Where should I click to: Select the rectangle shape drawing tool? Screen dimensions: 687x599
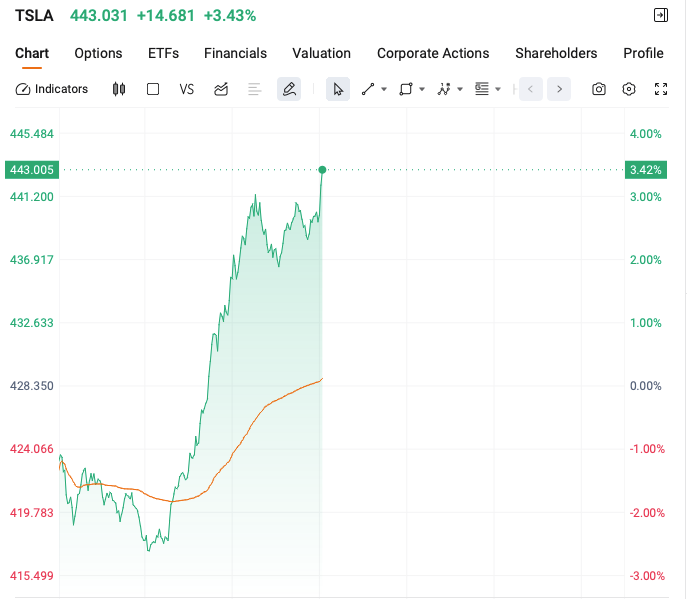[406, 89]
